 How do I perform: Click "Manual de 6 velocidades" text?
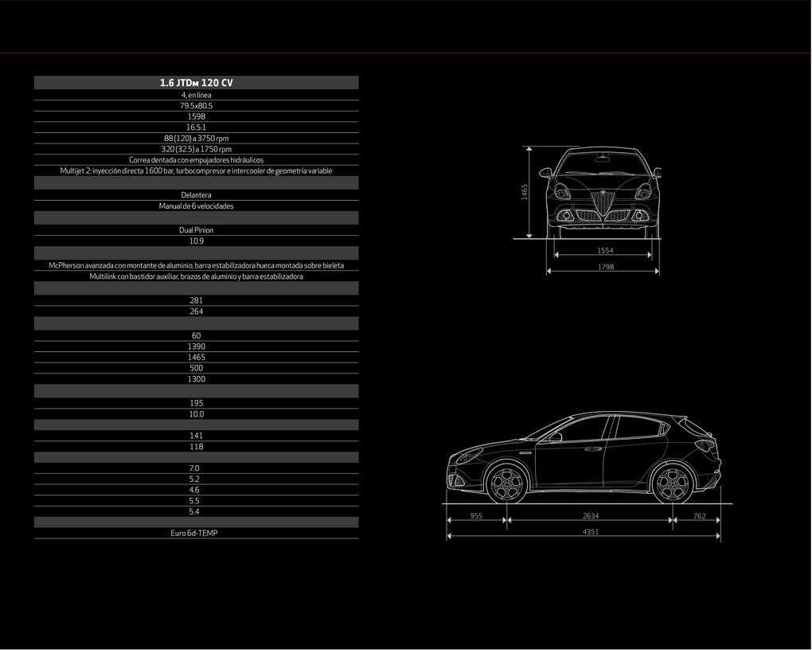point(197,206)
